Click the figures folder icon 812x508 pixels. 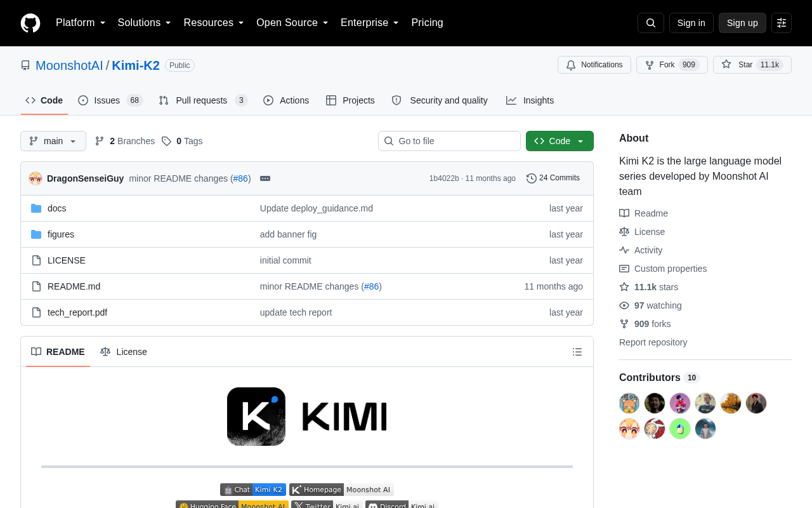[36, 234]
